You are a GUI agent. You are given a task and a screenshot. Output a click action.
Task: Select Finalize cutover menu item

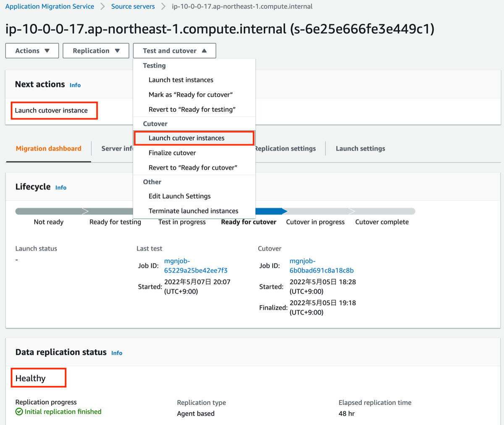[x=172, y=153]
